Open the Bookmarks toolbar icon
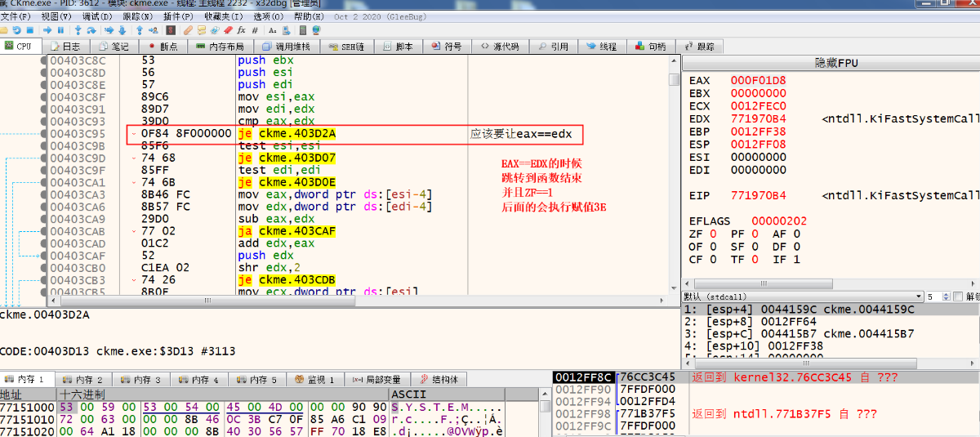The height and width of the screenshot is (437, 980). point(228,30)
